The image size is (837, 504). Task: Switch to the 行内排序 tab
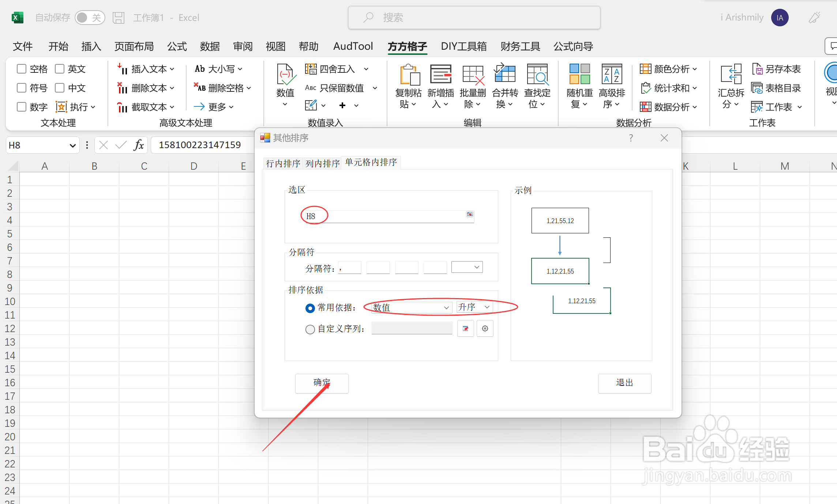[x=283, y=163]
